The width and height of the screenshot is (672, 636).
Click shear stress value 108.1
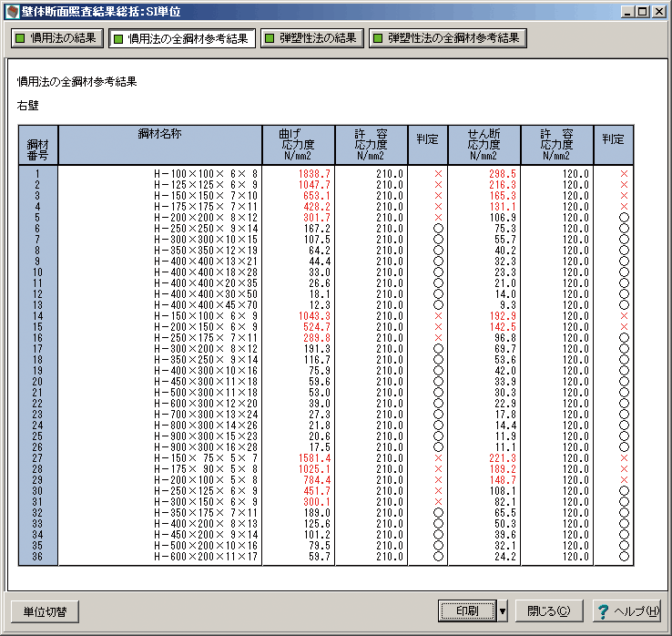coord(503,491)
